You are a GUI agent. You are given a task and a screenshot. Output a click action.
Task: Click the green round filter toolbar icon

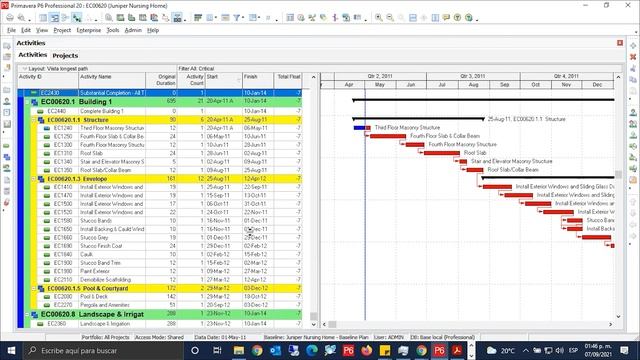tap(458, 18)
